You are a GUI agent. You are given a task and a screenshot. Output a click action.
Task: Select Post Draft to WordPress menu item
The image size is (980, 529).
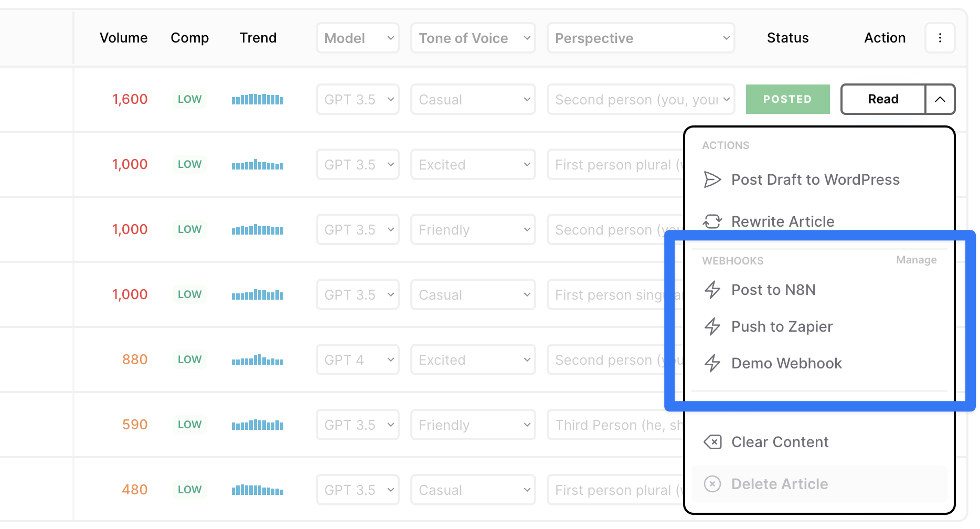(x=815, y=179)
